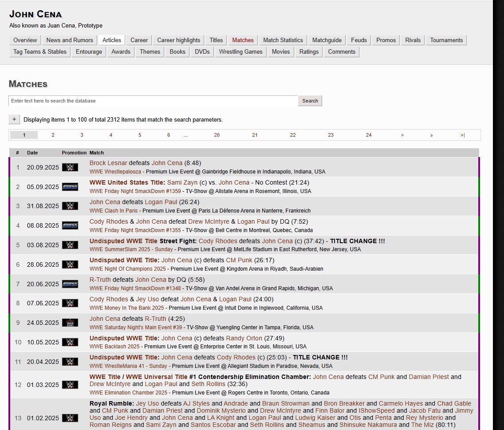Click the next page arrow (>)
The width and height of the screenshot is (504, 430).
coord(402,135)
